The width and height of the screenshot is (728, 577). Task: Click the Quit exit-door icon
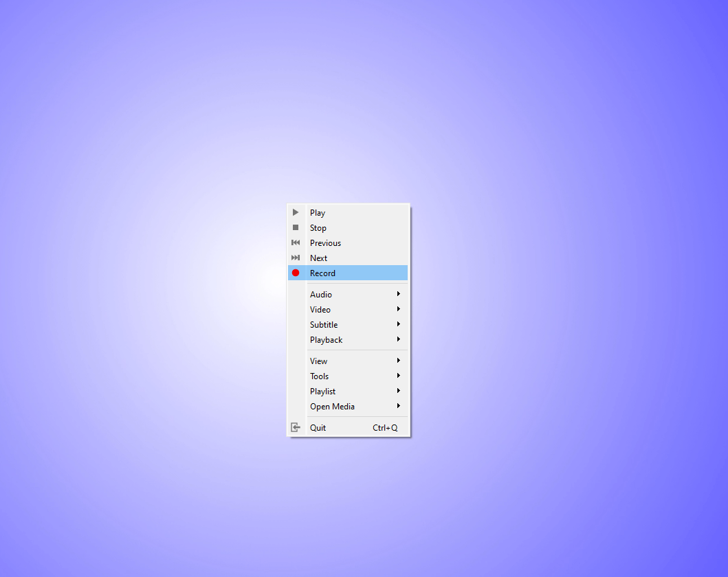tap(296, 427)
